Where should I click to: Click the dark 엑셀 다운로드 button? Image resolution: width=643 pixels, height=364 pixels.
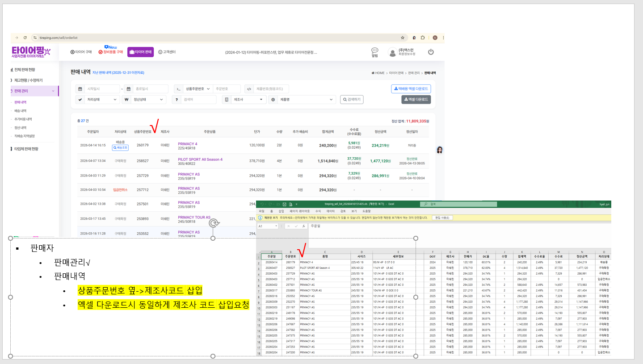pos(416,100)
